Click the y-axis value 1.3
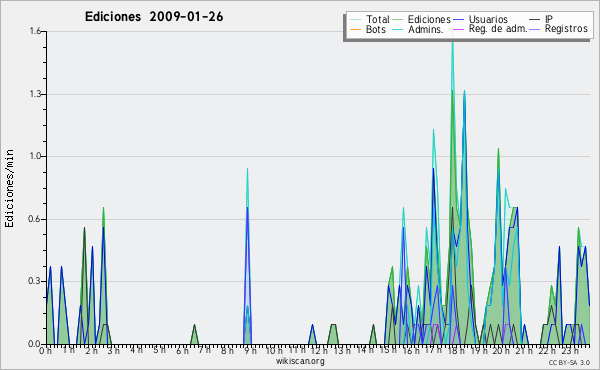This screenshot has width=600, height=370. coord(35,94)
